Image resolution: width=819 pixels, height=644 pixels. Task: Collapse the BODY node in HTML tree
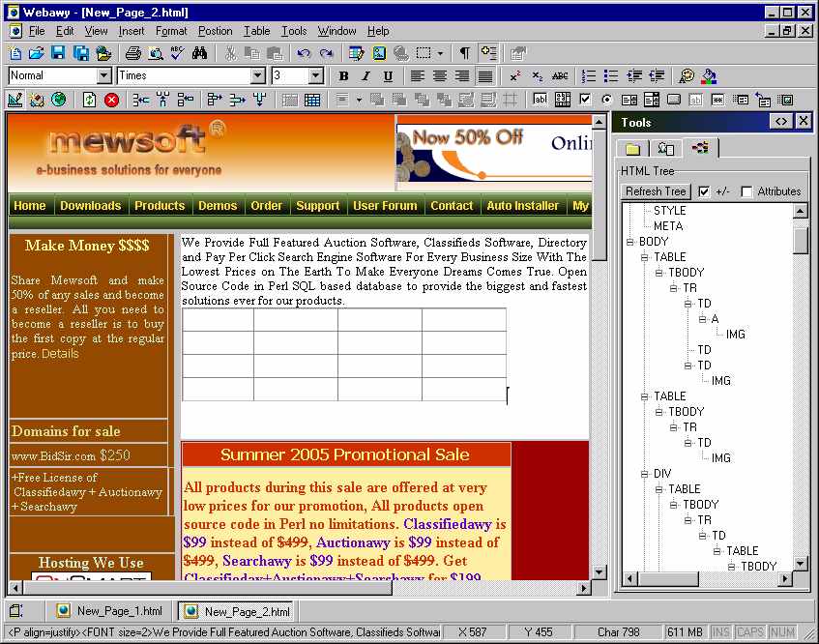click(x=629, y=242)
